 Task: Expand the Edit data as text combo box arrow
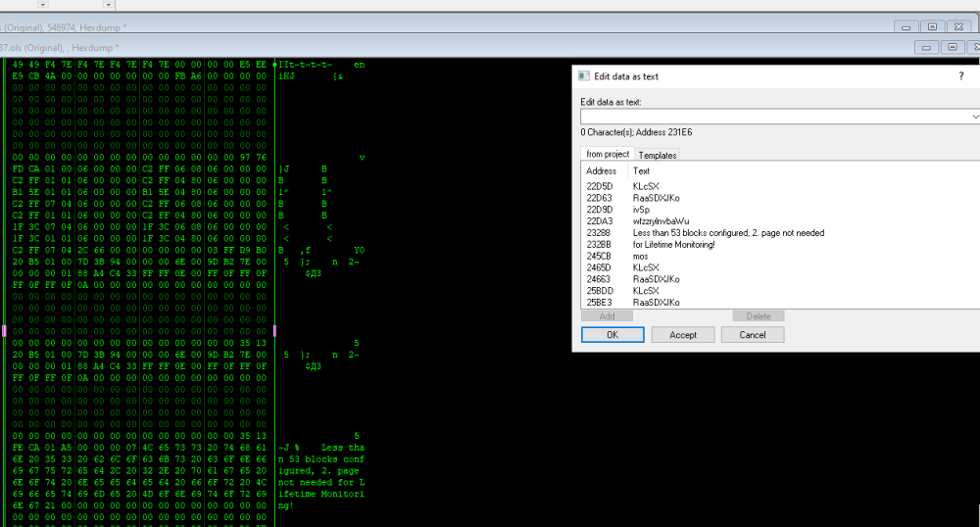[974, 117]
